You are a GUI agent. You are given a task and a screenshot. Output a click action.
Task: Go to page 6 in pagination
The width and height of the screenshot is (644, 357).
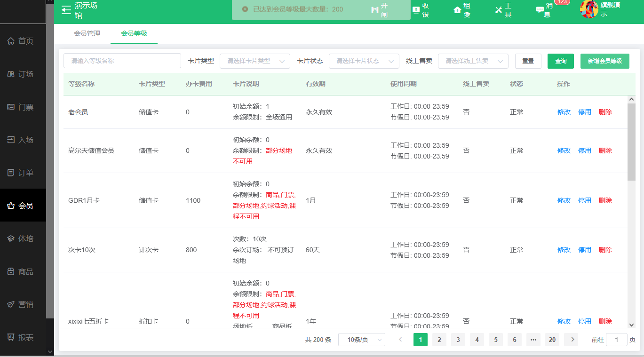pyautogui.click(x=515, y=340)
